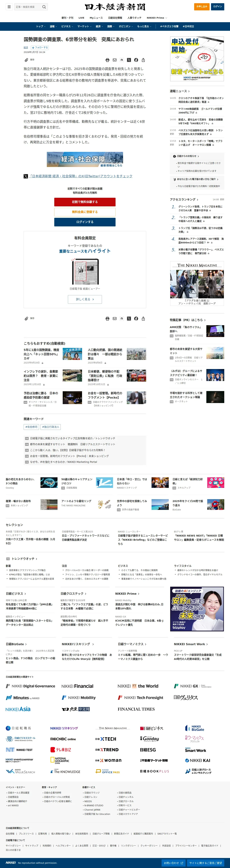Click the bottom paperclip 保存 icon below the article

point(26,318)
